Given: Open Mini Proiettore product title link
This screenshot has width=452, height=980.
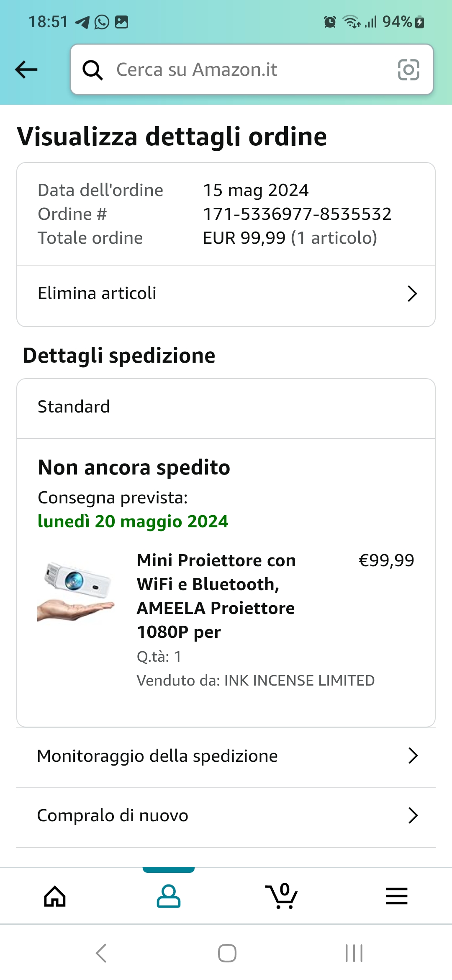Looking at the screenshot, I should coord(216,596).
